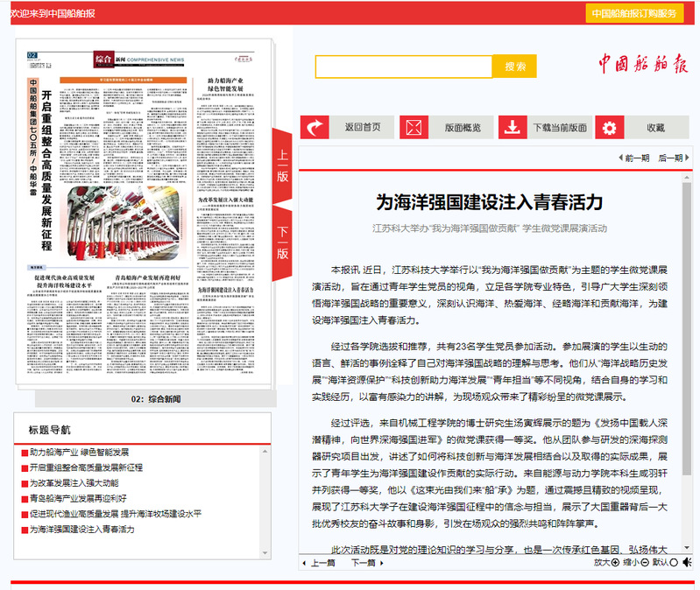Shrink article text with 缩小
The height and width of the screenshot is (590, 700).
coord(637,562)
